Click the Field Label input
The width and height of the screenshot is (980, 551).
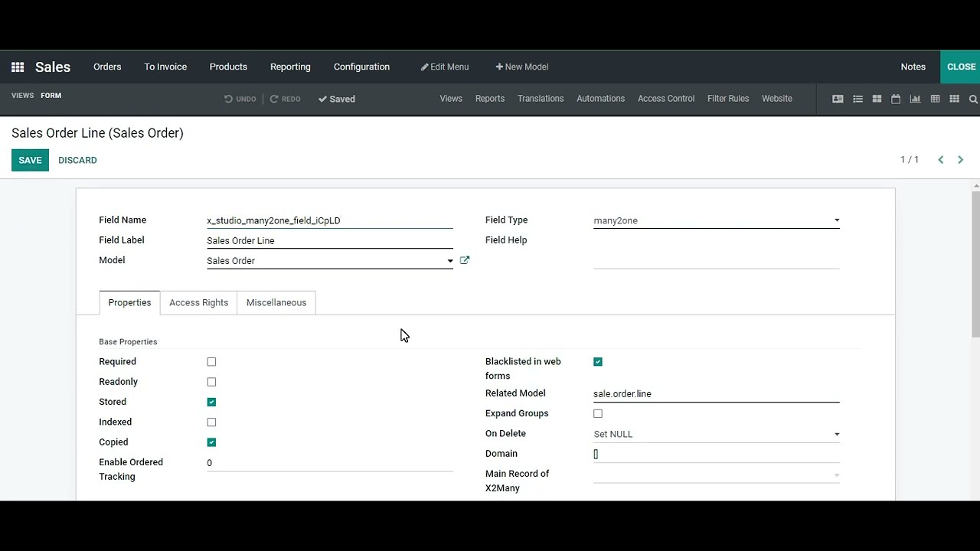coord(330,240)
